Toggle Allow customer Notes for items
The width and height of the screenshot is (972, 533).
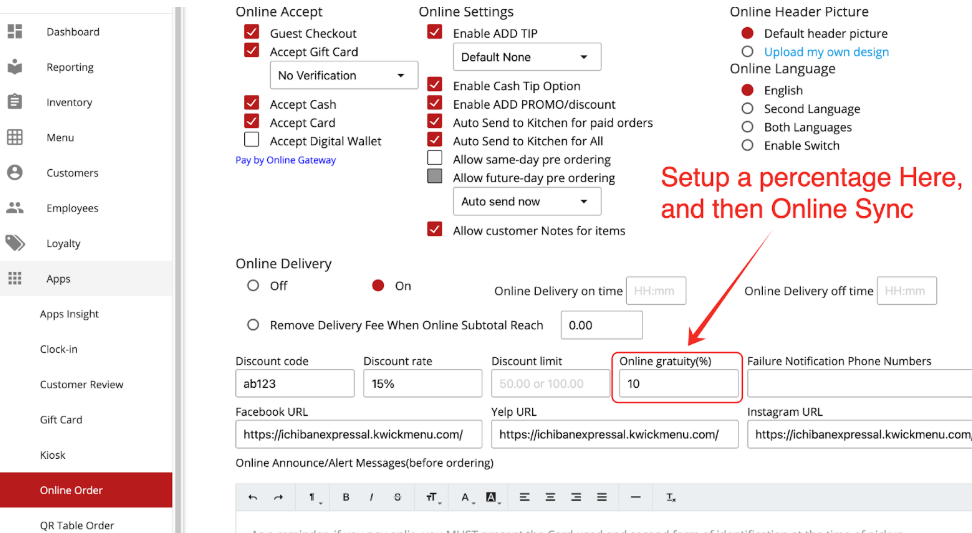click(x=435, y=229)
